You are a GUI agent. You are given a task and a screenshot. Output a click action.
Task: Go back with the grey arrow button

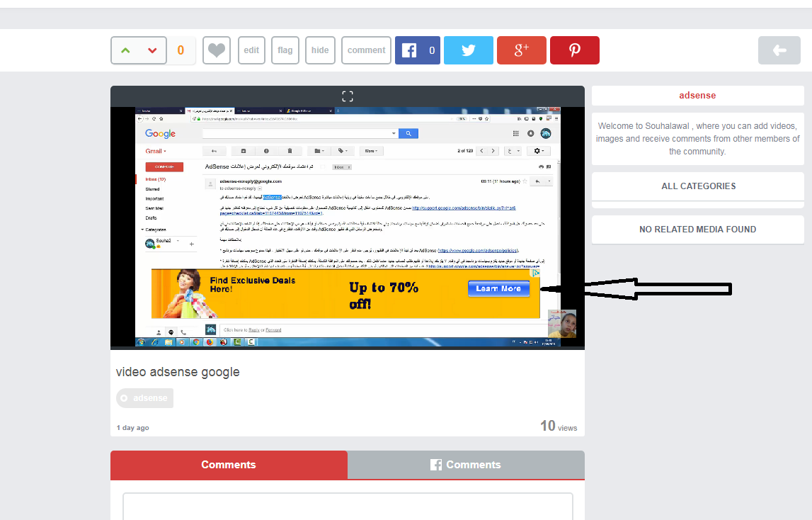(779, 50)
